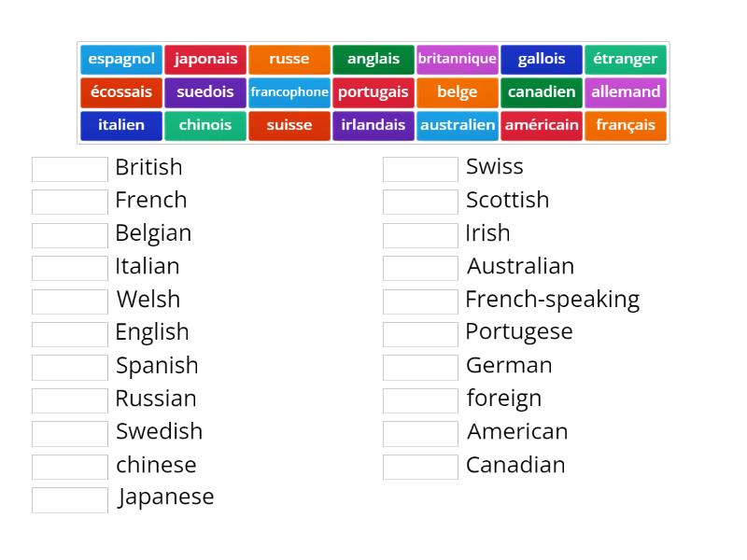Select the answer box next to German
Image resolution: width=747 pixels, height=560 pixels.
coord(420,367)
